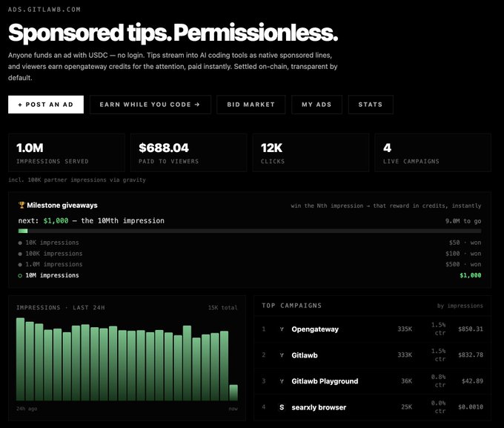Image resolution: width=504 pixels, height=428 pixels.
Task: Click the '9.0M to go' label
Action: click(x=463, y=221)
